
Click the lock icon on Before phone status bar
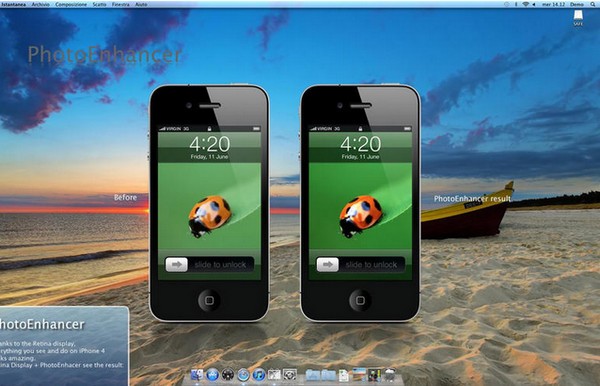click(x=209, y=129)
